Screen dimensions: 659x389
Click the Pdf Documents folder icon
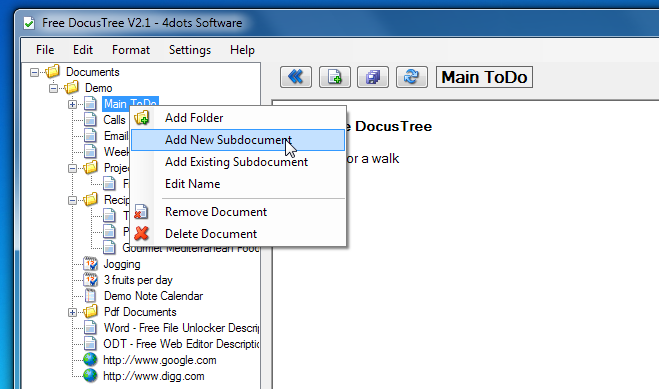(x=90, y=312)
